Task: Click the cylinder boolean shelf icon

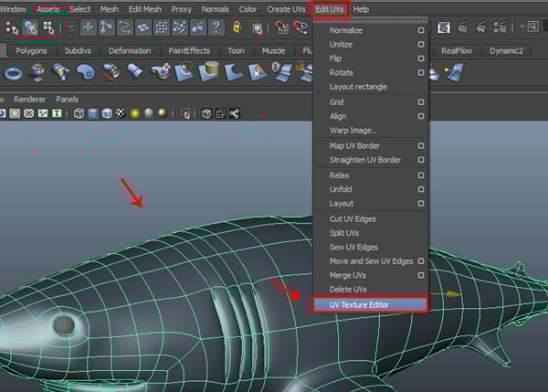Action: point(208,71)
